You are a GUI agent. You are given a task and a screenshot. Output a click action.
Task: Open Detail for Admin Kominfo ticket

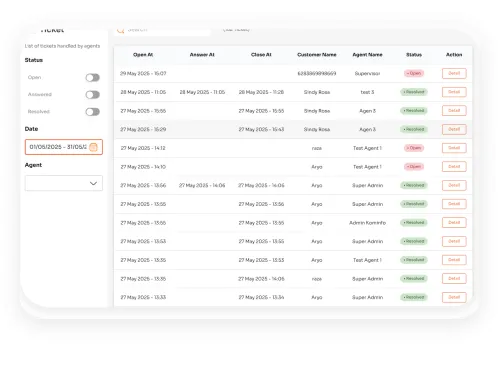tap(454, 223)
